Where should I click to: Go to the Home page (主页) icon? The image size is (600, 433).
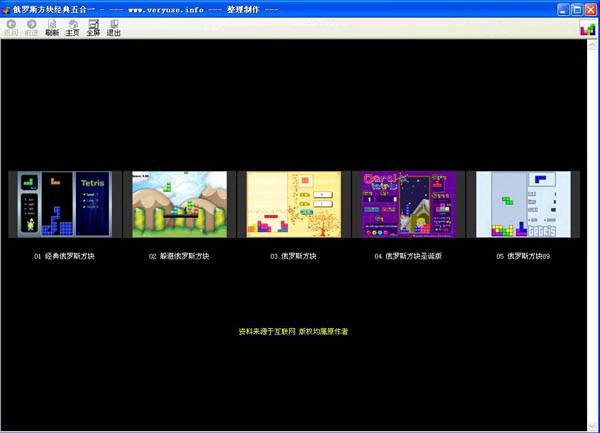pos(73,28)
